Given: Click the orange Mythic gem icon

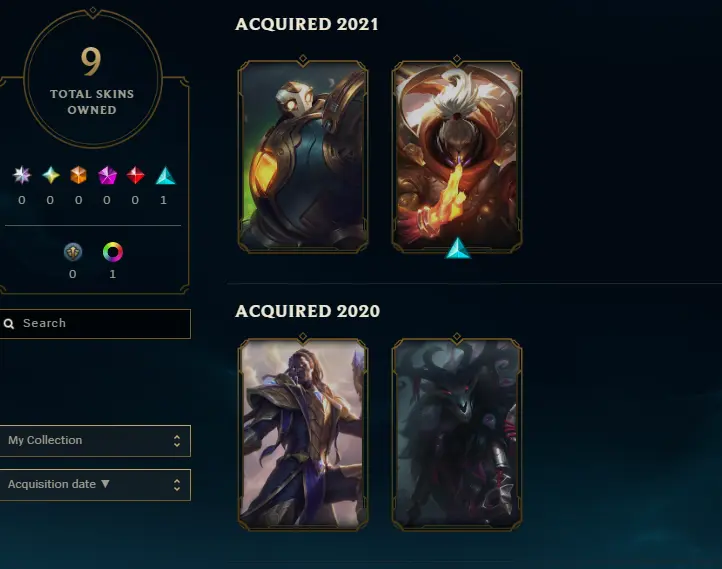Looking at the screenshot, I should click(78, 175).
